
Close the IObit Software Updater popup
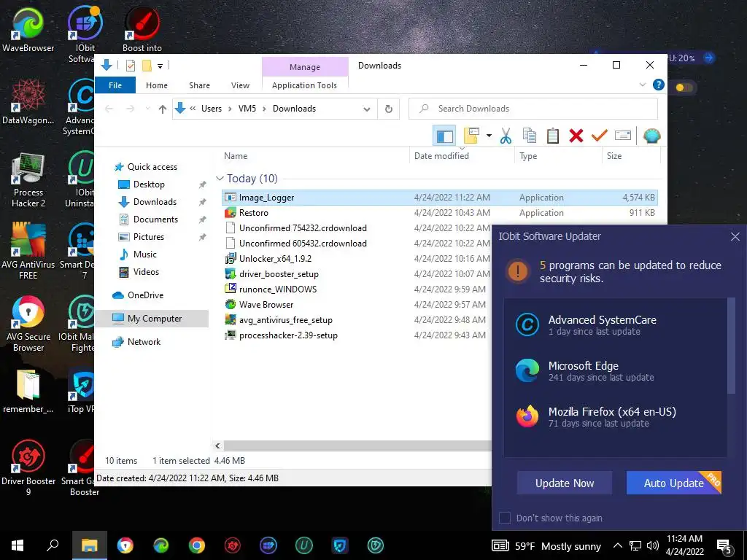735,237
